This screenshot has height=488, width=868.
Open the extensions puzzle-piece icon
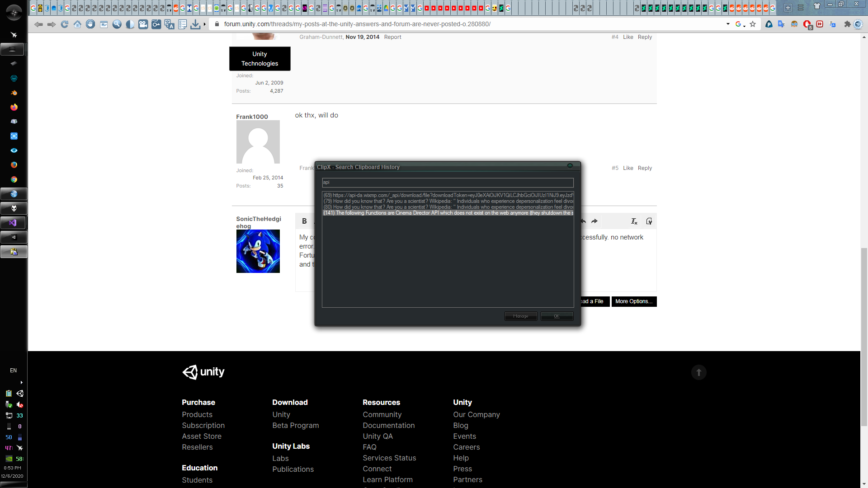tap(847, 24)
